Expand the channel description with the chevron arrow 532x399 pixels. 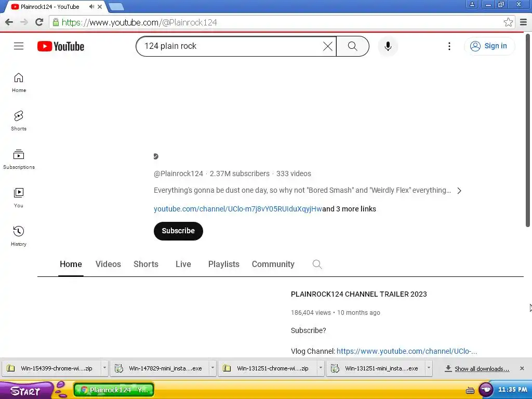(x=459, y=191)
